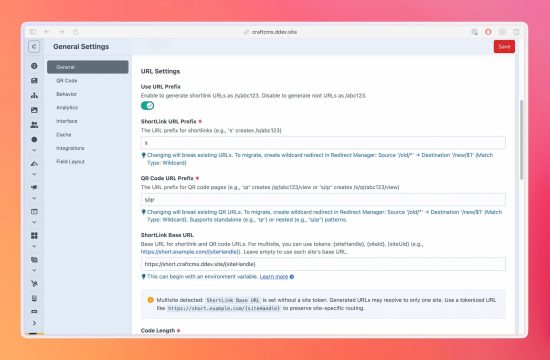Open the Behavior settings tab

pyautogui.click(x=88, y=94)
